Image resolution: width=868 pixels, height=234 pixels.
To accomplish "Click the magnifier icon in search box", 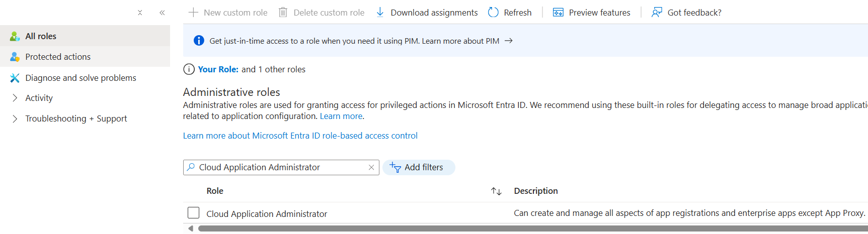I will [x=191, y=167].
